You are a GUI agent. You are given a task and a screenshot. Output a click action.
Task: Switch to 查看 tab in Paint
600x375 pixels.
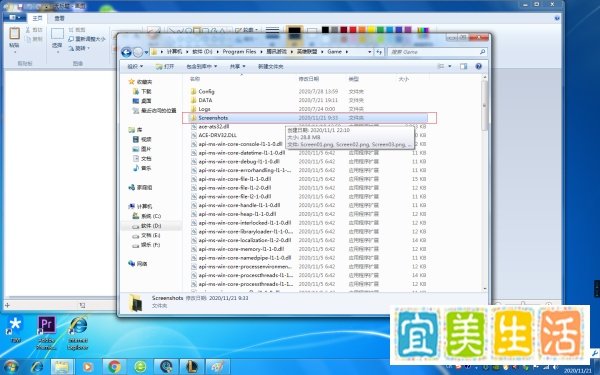pyautogui.click(x=59, y=18)
